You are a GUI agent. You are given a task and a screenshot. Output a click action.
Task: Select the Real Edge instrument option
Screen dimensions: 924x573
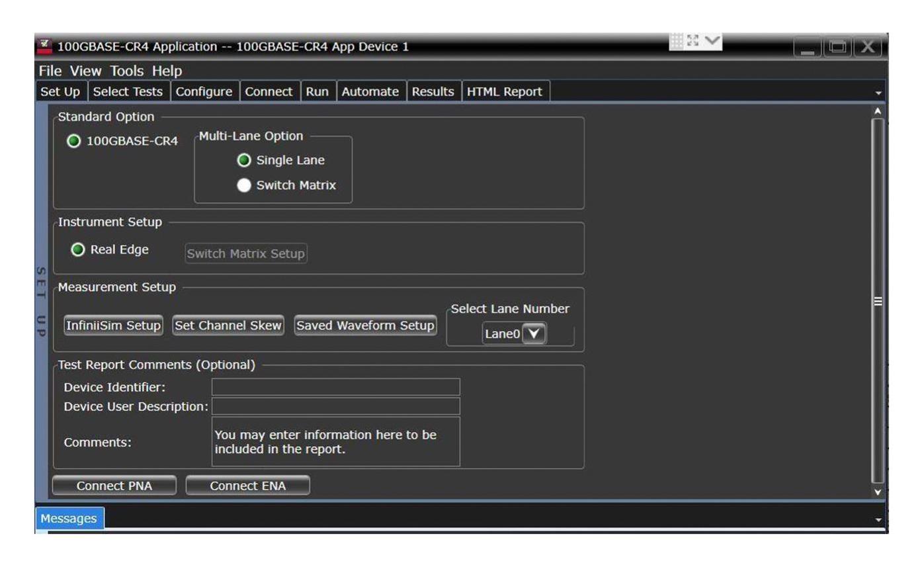[x=110, y=249]
